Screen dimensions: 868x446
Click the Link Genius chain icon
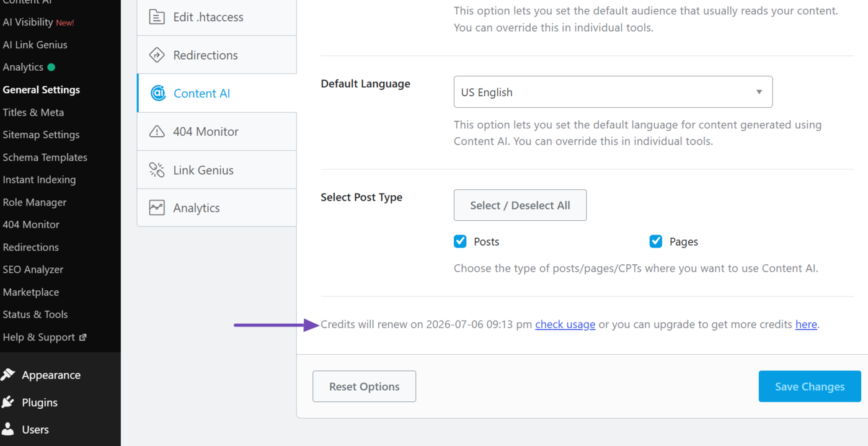pos(157,170)
